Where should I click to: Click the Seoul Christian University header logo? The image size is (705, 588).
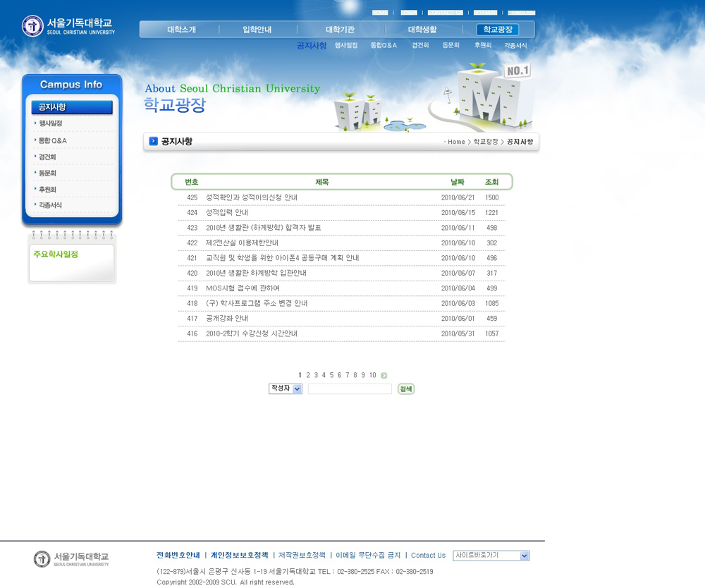[68, 26]
